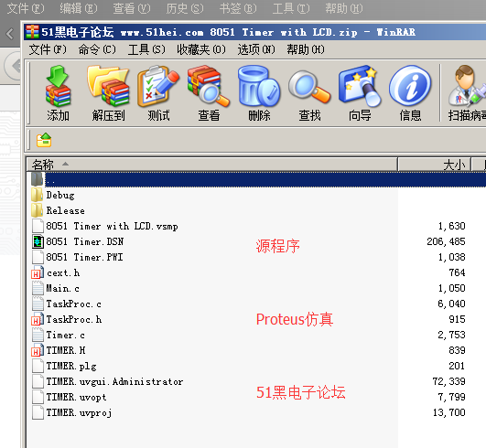The width and height of the screenshot is (486, 448).
Task: Open the 查找 (Find) magnifier tool
Action: [309, 93]
